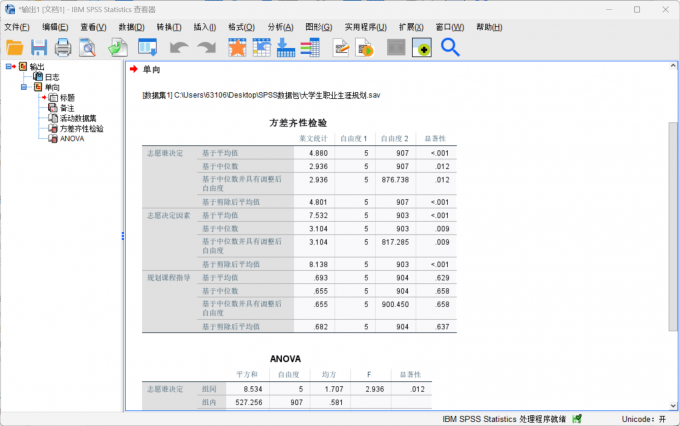The image size is (680, 426).
Task: Click the Go to Case icon
Action: 262,47
